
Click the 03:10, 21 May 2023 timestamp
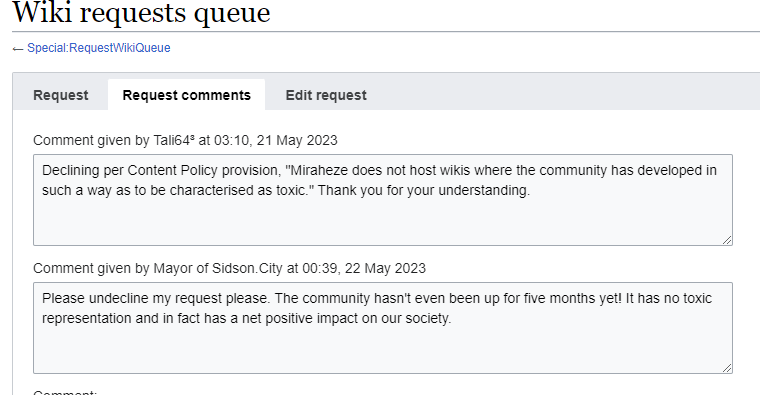(276, 141)
